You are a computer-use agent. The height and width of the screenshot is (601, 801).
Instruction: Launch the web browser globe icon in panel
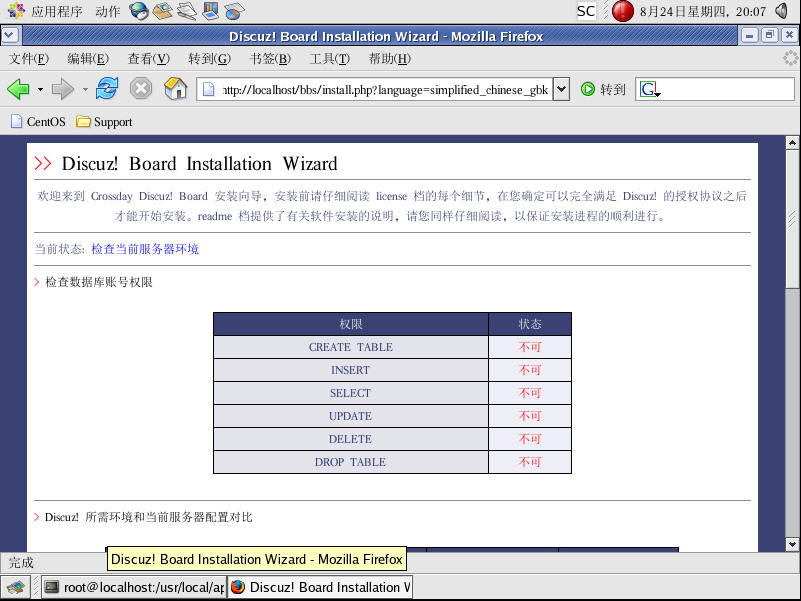tap(138, 11)
